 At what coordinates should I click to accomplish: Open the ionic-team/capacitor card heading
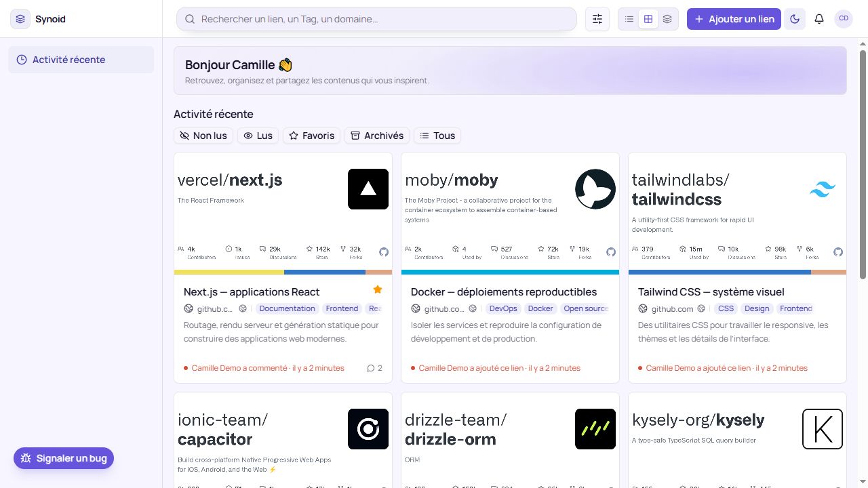pyautogui.click(x=223, y=429)
